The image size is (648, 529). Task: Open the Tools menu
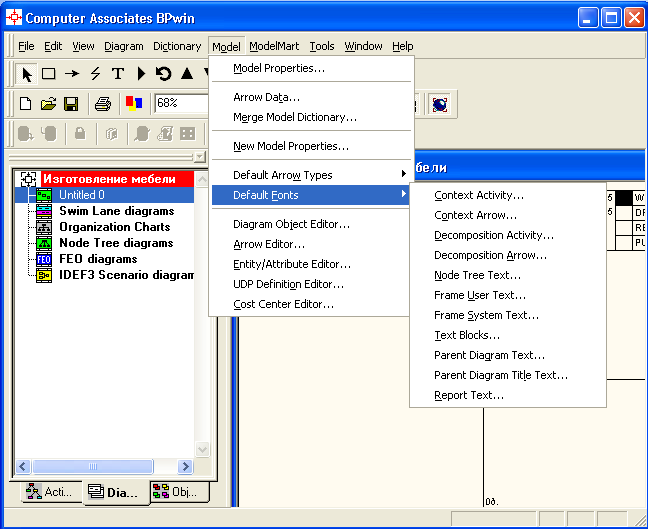(322, 46)
